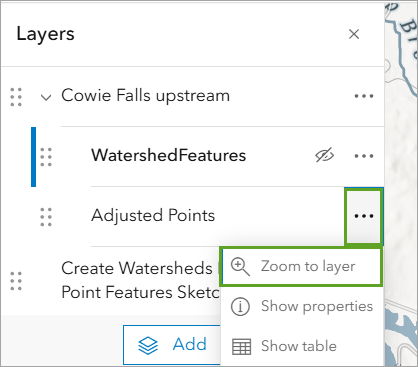Viewport: 418px width, 367px height.
Task: Click the WatershedFeatures drag handle
Action: (x=46, y=157)
